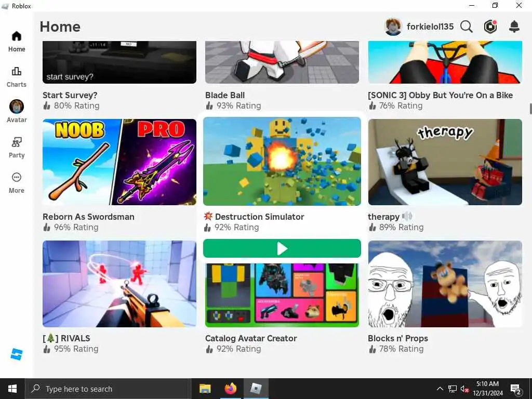The width and height of the screenshot is (532, 399).
Task: Click the 92% Rating text under Catalog Avatar Creator
Action: [x=239, y=349]
